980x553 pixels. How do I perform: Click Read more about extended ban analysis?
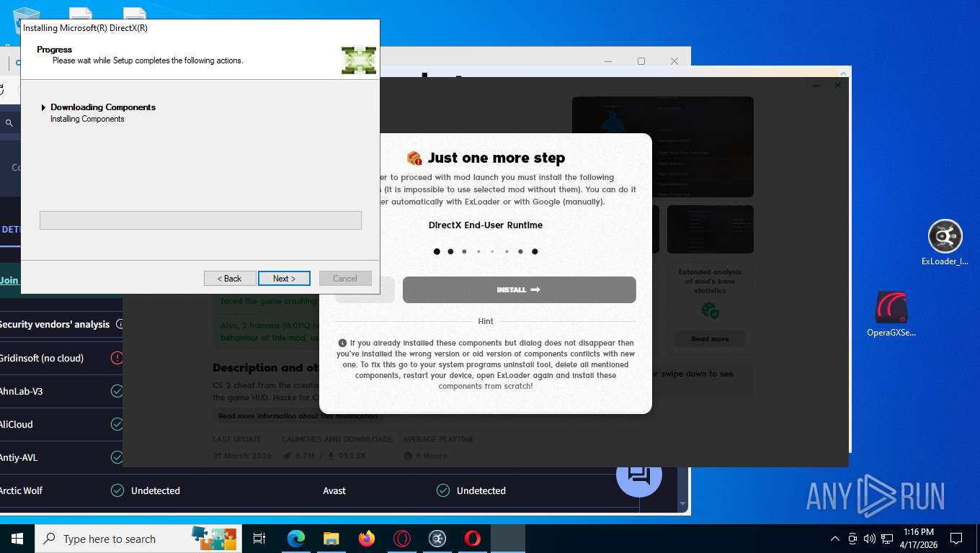(x=710, y=338)
